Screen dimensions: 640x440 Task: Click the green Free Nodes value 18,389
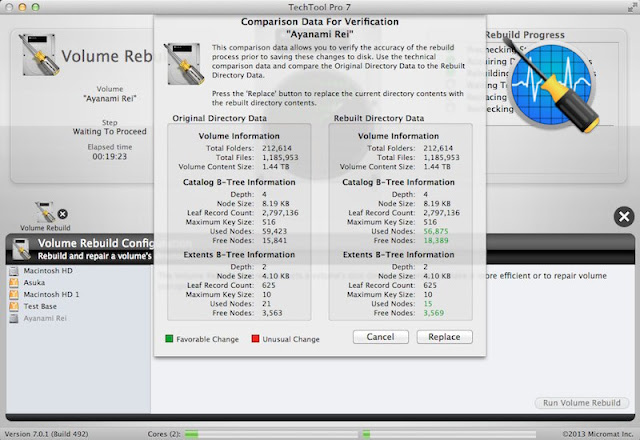click(436, 240)
